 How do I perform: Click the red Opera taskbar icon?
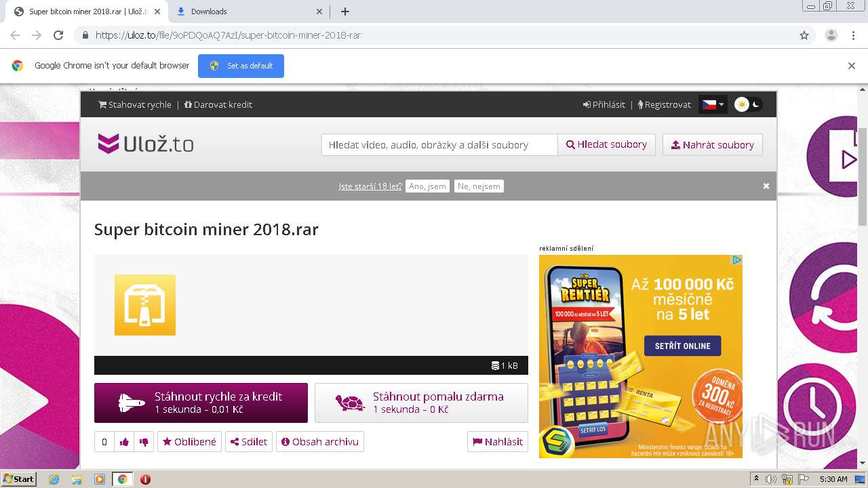145,479
